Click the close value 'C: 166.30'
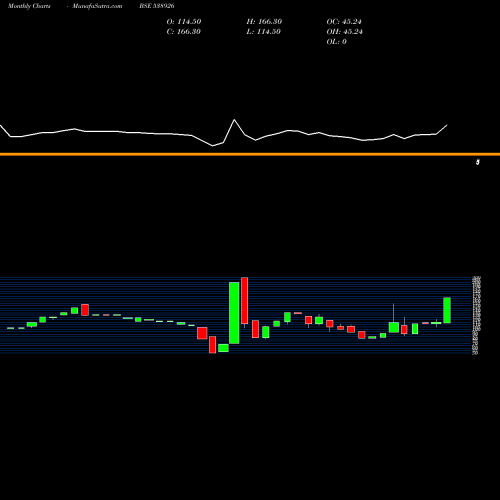This screenshot has height=500, width=500. point(184,32)
